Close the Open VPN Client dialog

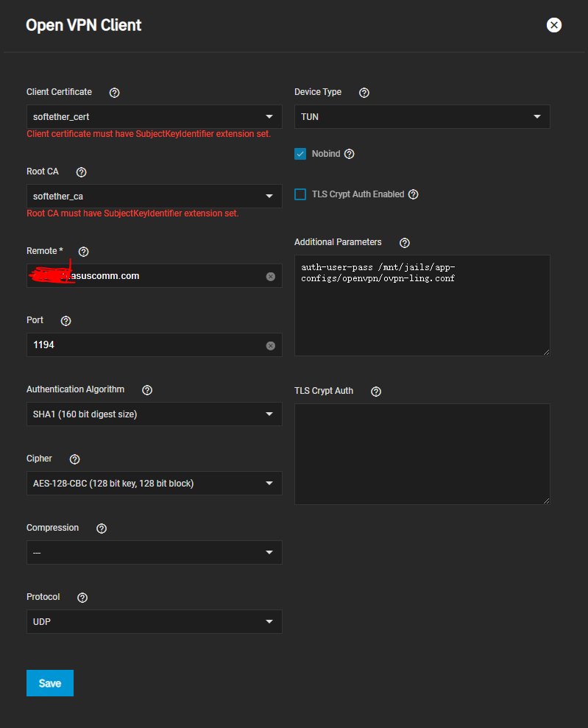point(553,24)
